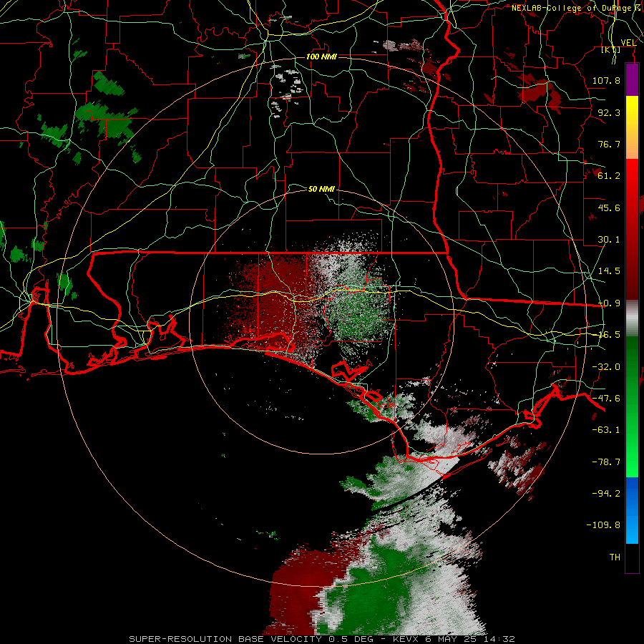Click the gray segment of the color bar
The width and height of the screenshot is (644, 644).
click(632, 318)
